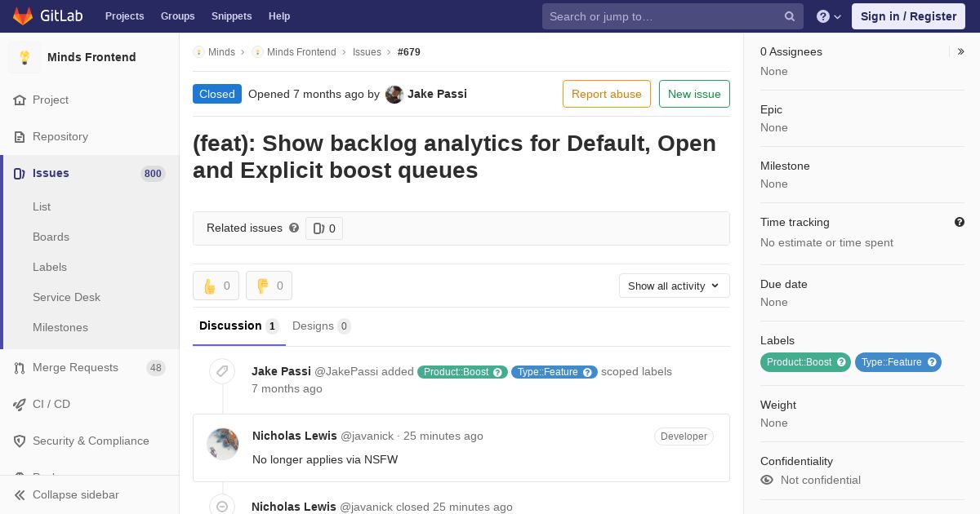Click the Merge Requests icon

pos(20,367)
